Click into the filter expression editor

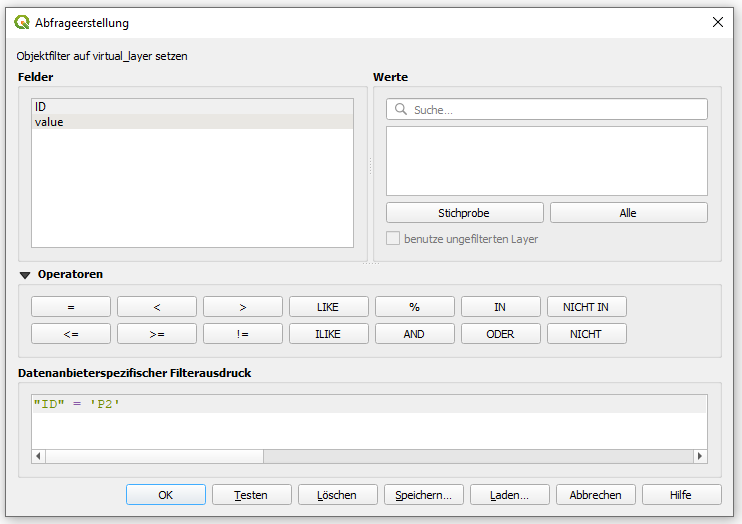pos(369,422)
